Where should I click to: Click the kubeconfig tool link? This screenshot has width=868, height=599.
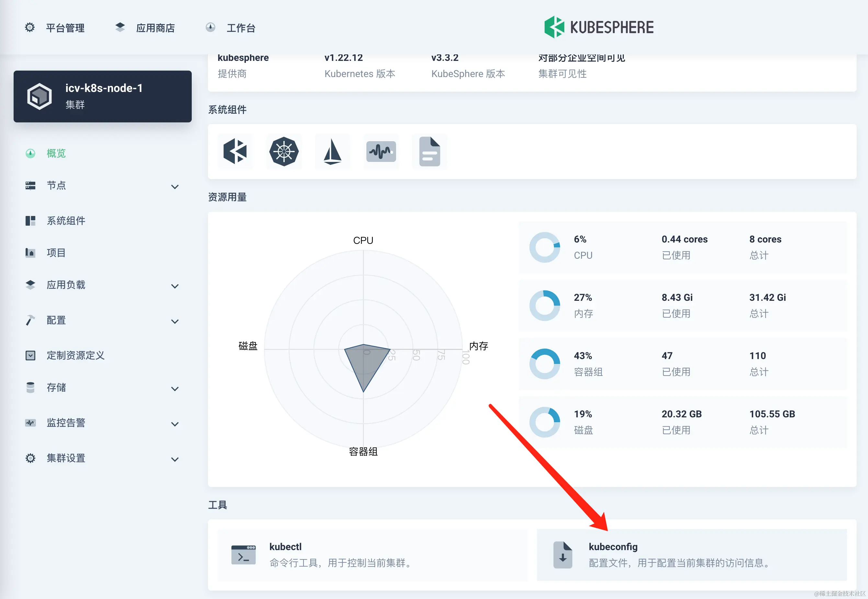coord(613,547)
